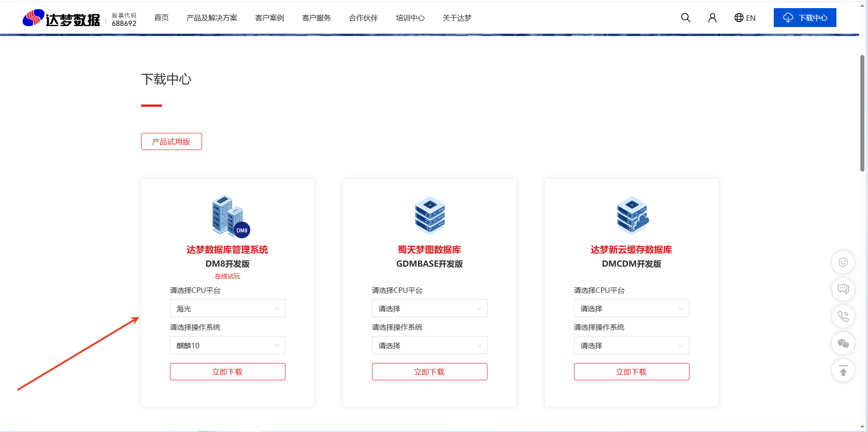
Task: Open the 产品及解决方案 menu
Action: point(211,18)
